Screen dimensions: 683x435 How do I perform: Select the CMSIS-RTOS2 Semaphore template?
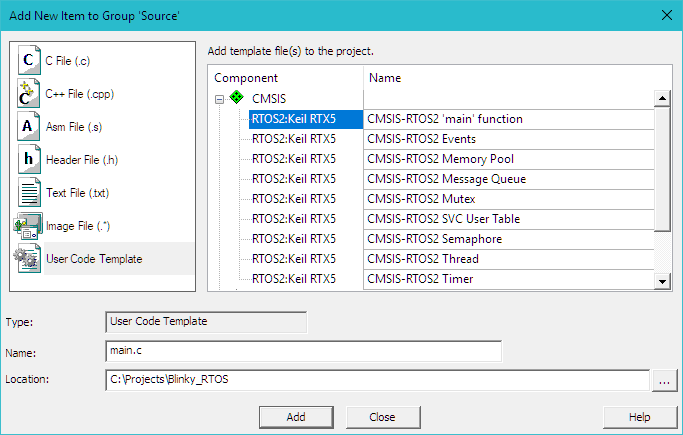point(434,239)
